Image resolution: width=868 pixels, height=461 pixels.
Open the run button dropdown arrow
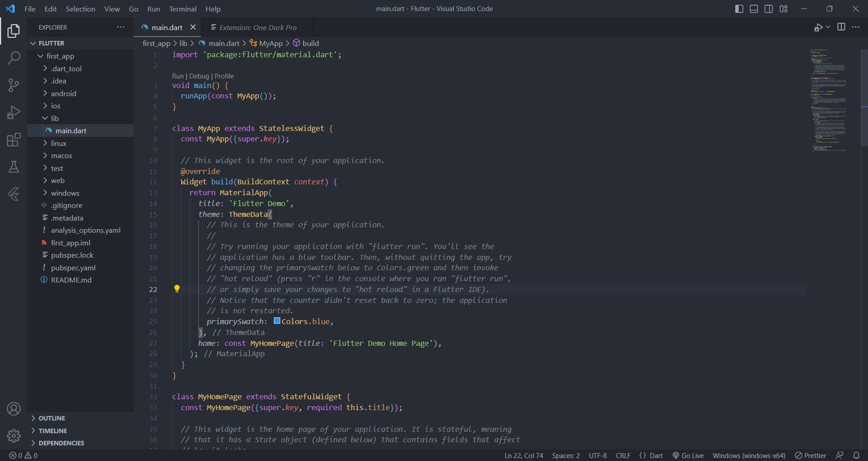pos(828,27)
